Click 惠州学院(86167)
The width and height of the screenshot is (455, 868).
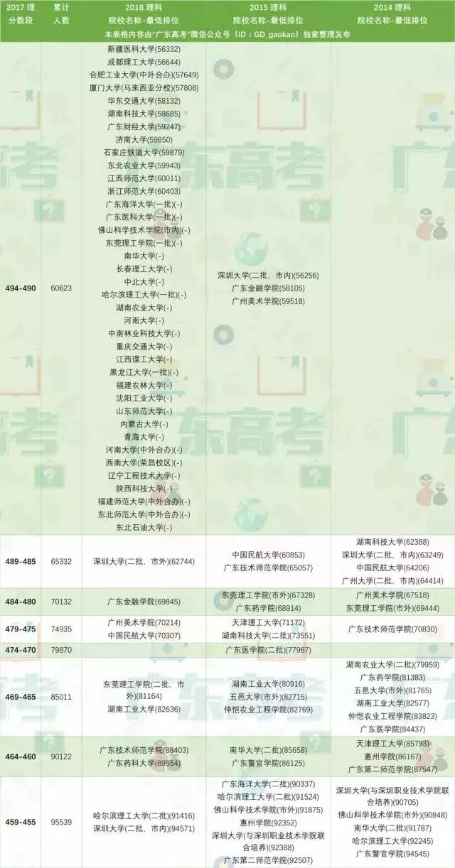392,756
